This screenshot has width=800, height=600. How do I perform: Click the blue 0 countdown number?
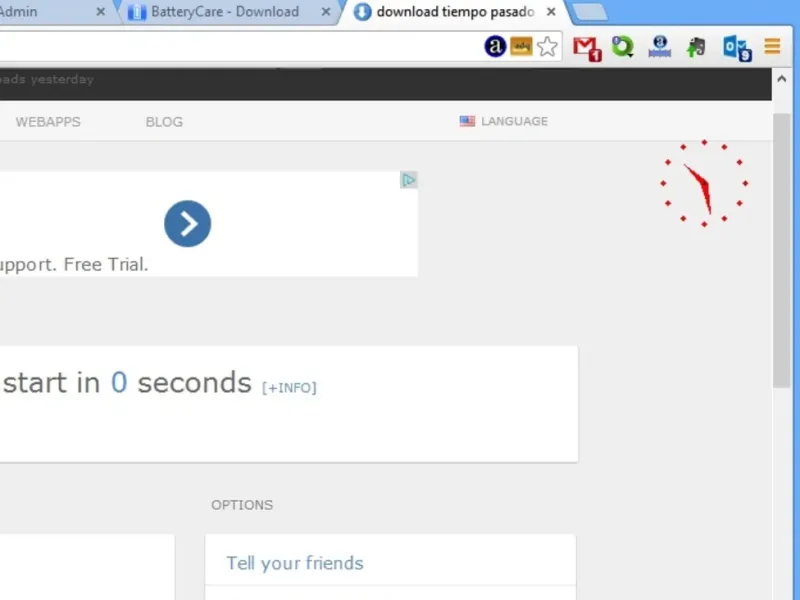click(119, 382)
